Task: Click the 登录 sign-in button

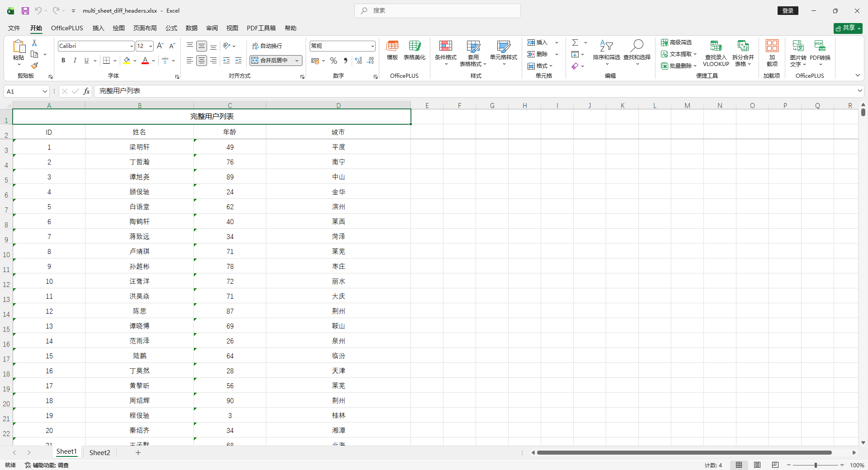Action: click(x=788, y=10)
